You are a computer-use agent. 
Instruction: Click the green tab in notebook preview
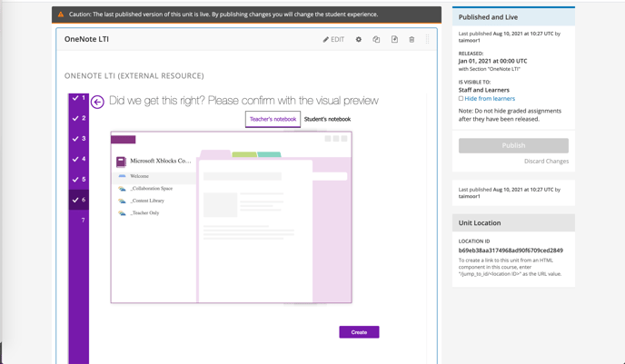click(244, 154)
